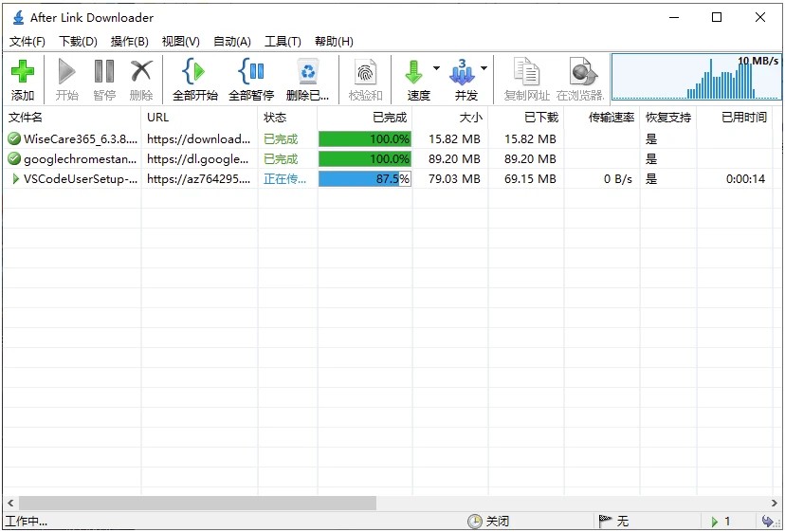Sort by the 文件名 column header
The image size is (785, 532).
(72, 118)
